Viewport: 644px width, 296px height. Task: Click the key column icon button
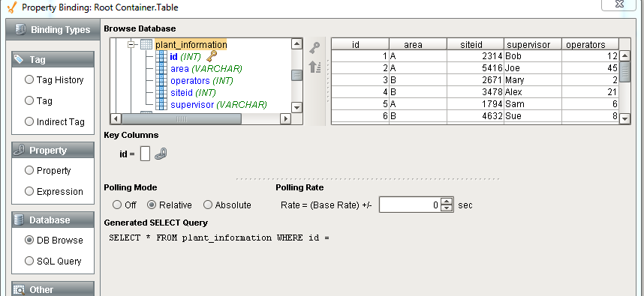tap(314, 48)
